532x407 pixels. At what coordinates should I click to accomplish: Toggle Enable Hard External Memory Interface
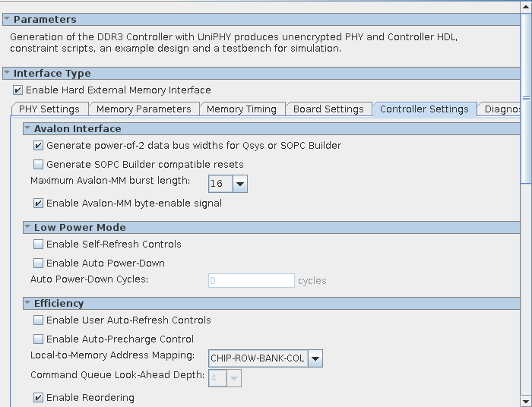point(18,90)
